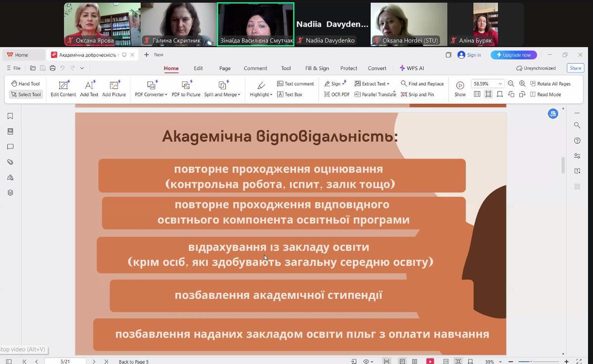Viewport: 593px width, 364px height.
Task: Start slideshow with the Show button
Action: point(460,89)
